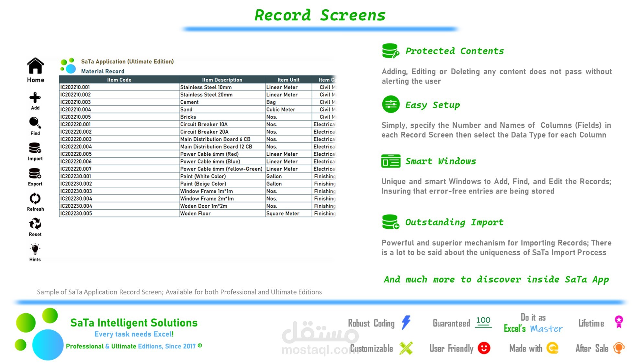Viewport: 641px width, 364px height.
Task: Select the Bag unit cell
Action: [288, 102]
